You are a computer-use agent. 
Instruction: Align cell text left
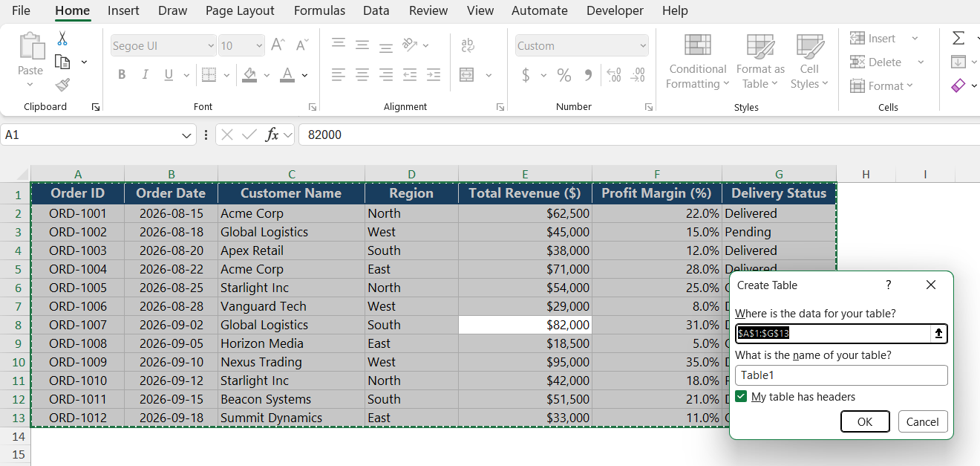point(339,74)
